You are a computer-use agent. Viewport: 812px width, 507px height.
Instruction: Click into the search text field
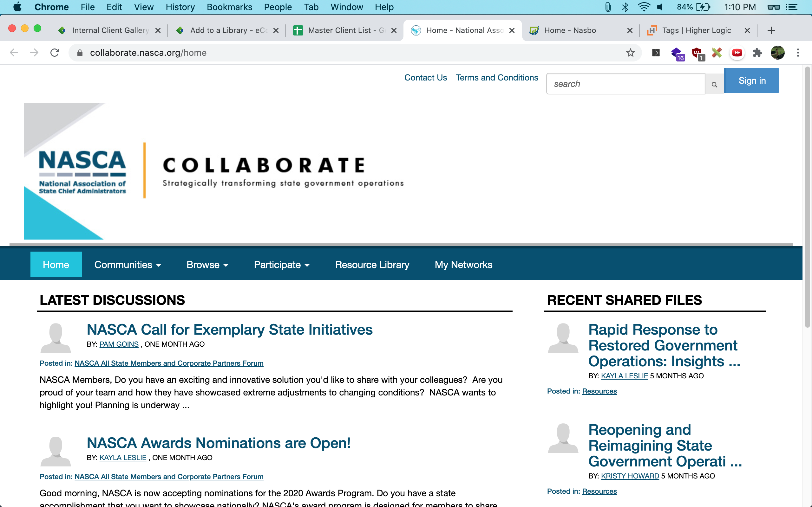[625, 84]
